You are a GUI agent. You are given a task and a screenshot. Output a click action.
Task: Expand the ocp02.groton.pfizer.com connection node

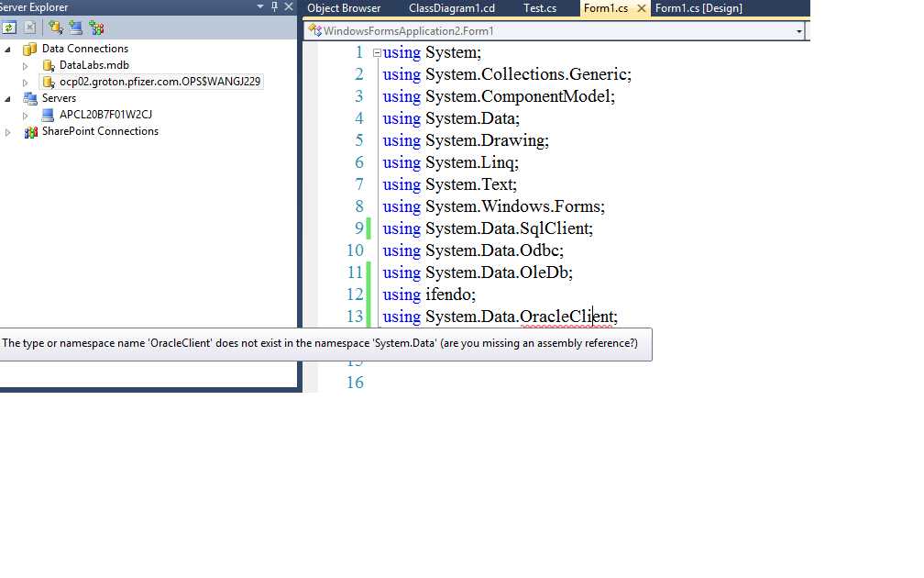pyautogui.click(x=25, y=83)
